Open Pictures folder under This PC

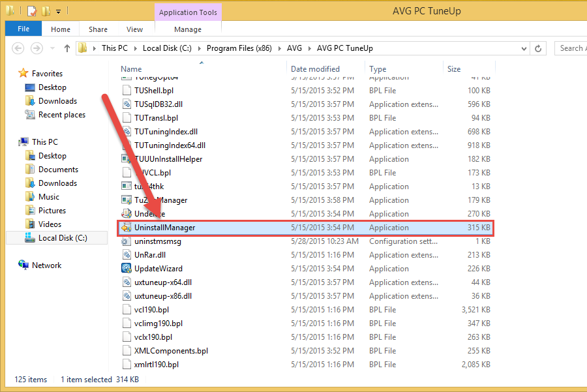52,211
